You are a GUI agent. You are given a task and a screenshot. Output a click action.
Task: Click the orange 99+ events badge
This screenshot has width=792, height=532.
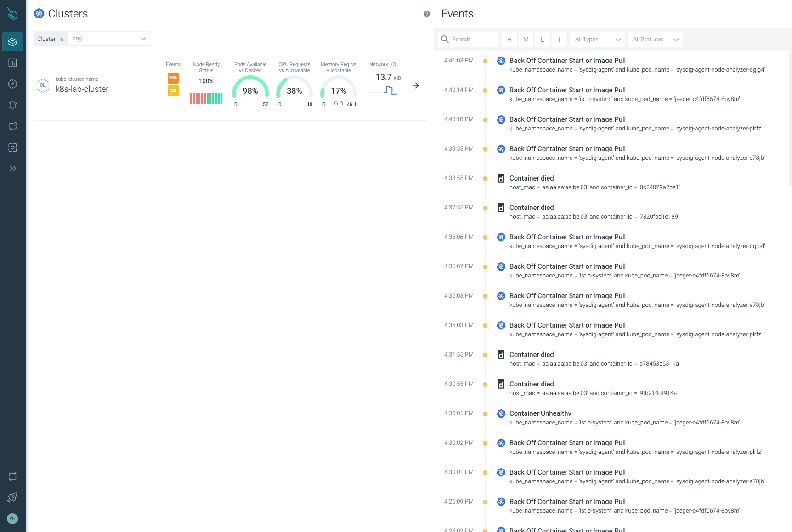click(x=173, y=78)
